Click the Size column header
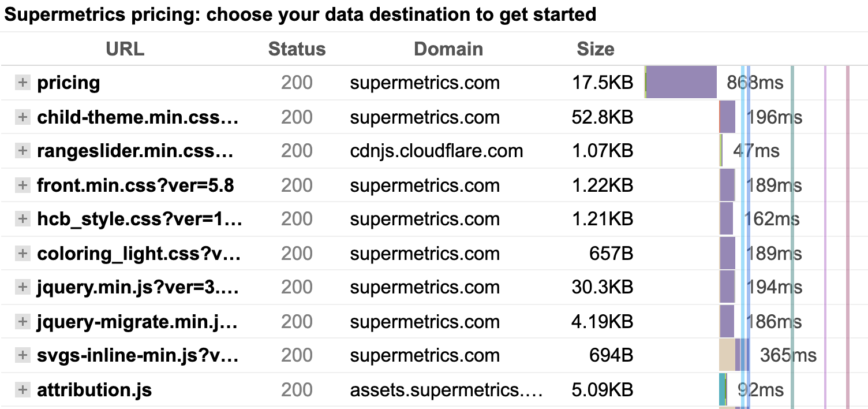 tap(595, 49)
